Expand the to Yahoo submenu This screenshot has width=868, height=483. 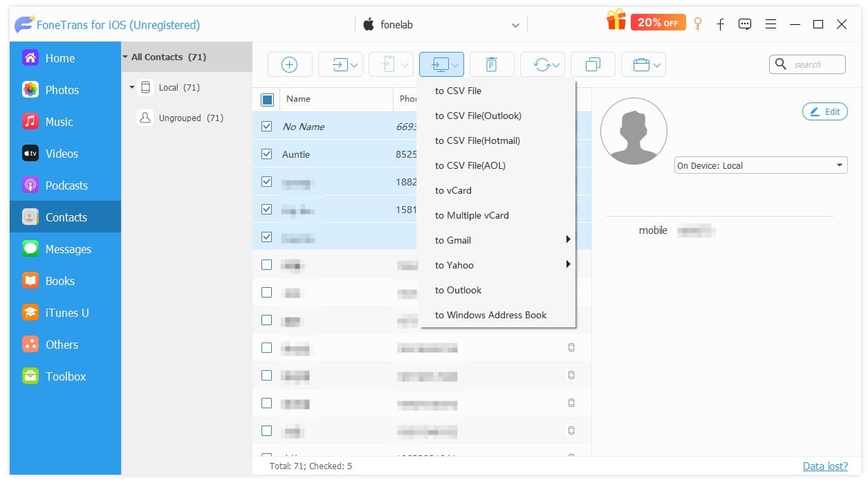[x=497, y=265]
